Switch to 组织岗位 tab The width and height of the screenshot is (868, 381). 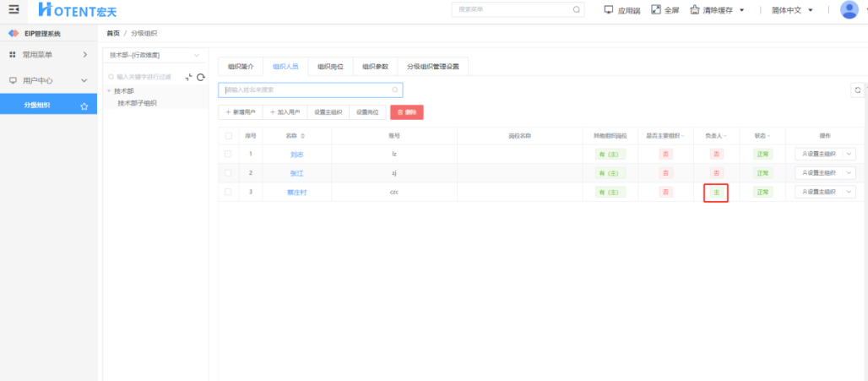(x=330, y=67)
